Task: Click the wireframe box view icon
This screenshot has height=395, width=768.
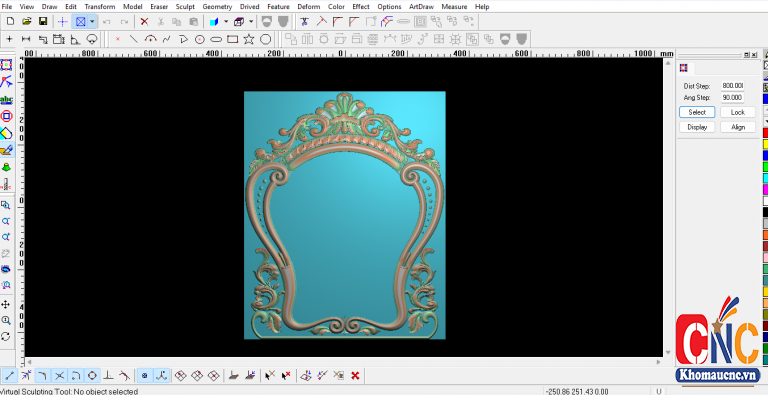Action: coord(239,22)
